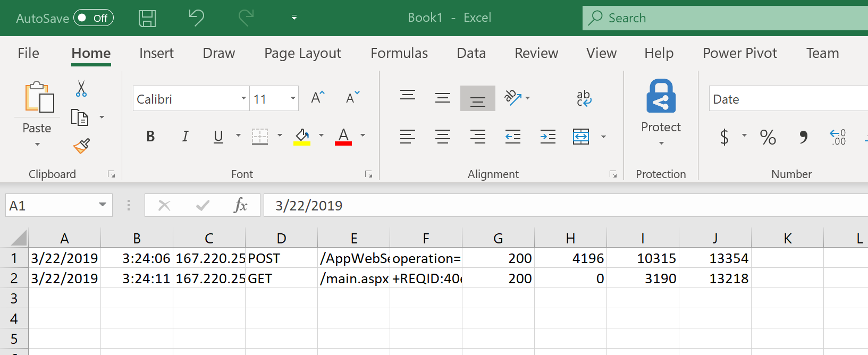Image resolution: width=868 pixels, height=355 pixels.
Task: Open the Clipboard dialog launcher
Action: click(111, 174)
